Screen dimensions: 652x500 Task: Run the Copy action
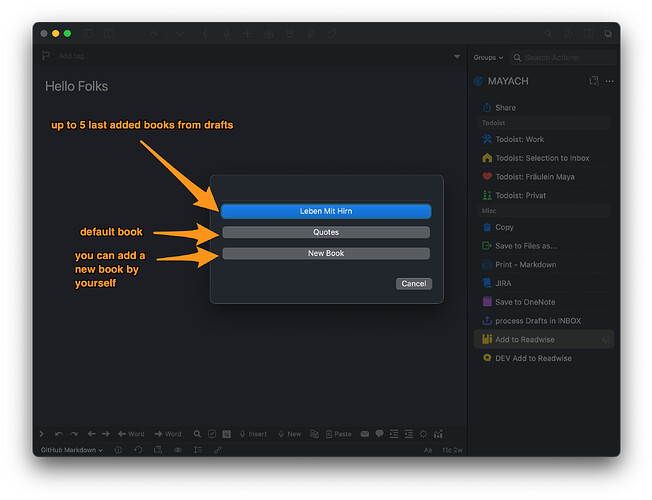(543, 227)
